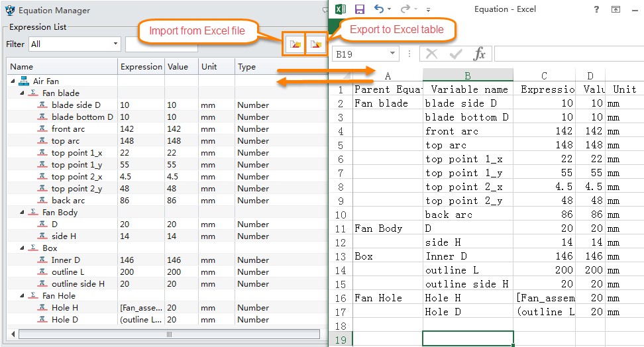This screenshot has height=347, width=644.
Task: Select the blade bottom D row
Action: pyautogui.click(x=167, y=117)
